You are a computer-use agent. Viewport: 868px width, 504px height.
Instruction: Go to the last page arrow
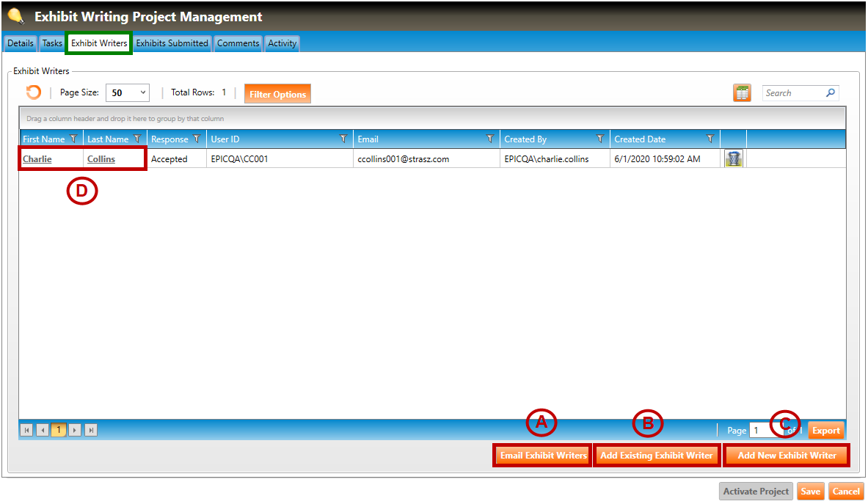point(91,431)
